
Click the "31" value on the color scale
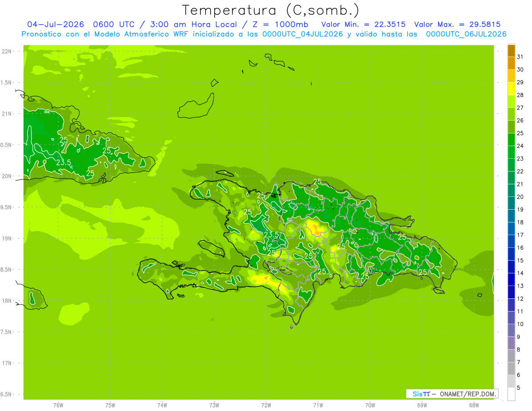520,56
